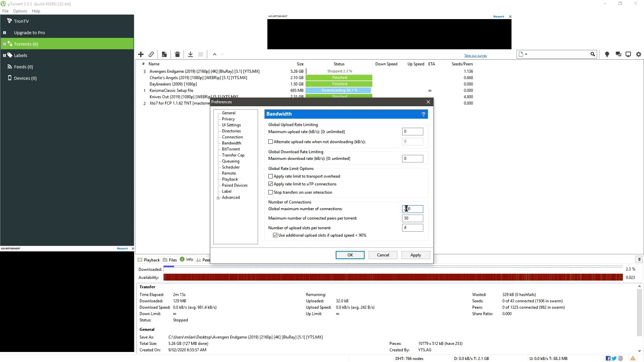The height and width of the screenshot is (362, 644).
Task: Click the lightbulb icon in toolbar
Action: [607, 54]
